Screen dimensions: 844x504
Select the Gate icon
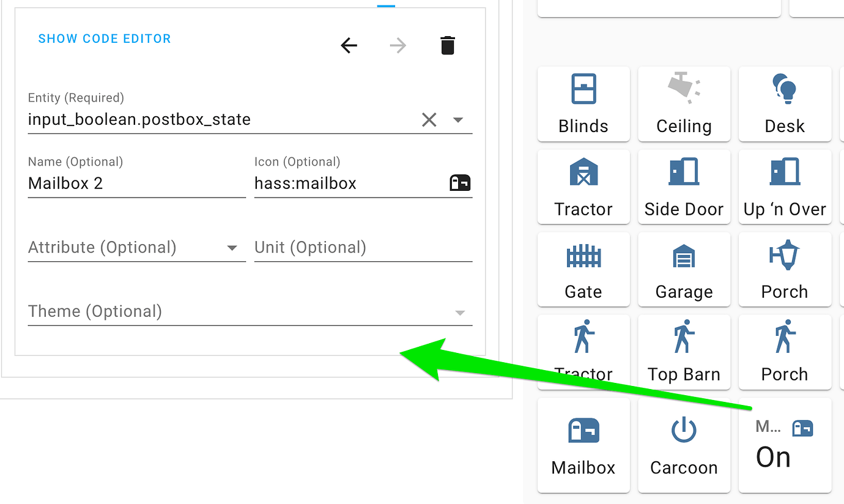[x=583, y=254]
